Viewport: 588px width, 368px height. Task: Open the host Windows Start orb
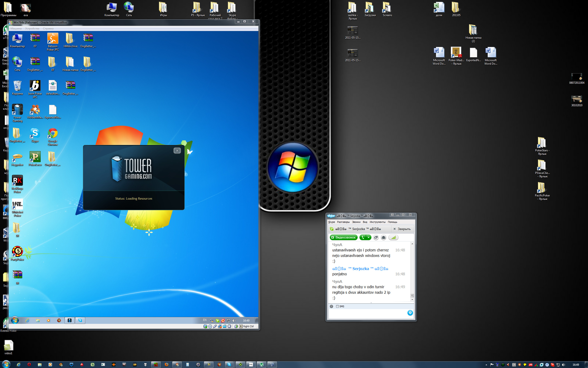click(x=6, y=364)
